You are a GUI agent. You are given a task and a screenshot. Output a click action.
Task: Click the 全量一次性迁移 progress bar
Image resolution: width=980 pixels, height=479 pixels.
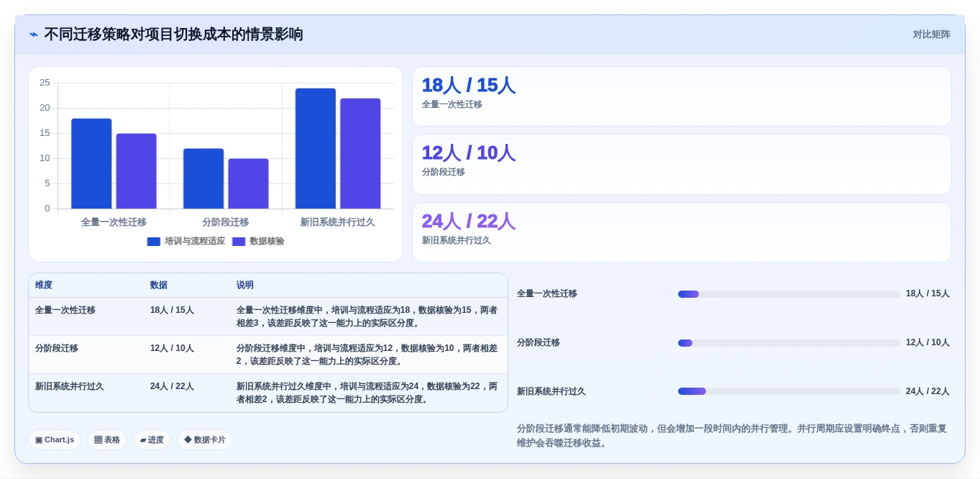point(789,294)
